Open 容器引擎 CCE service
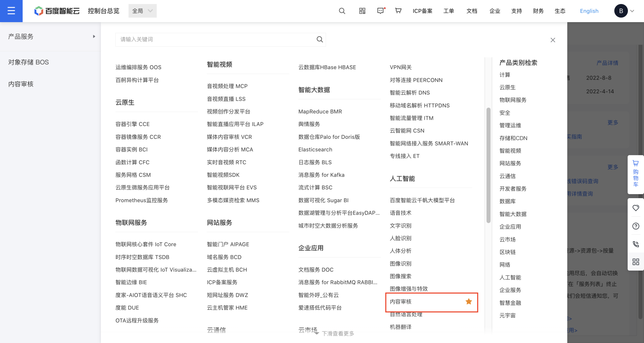This screenshot has width=644, height=343. click(132, 124)
